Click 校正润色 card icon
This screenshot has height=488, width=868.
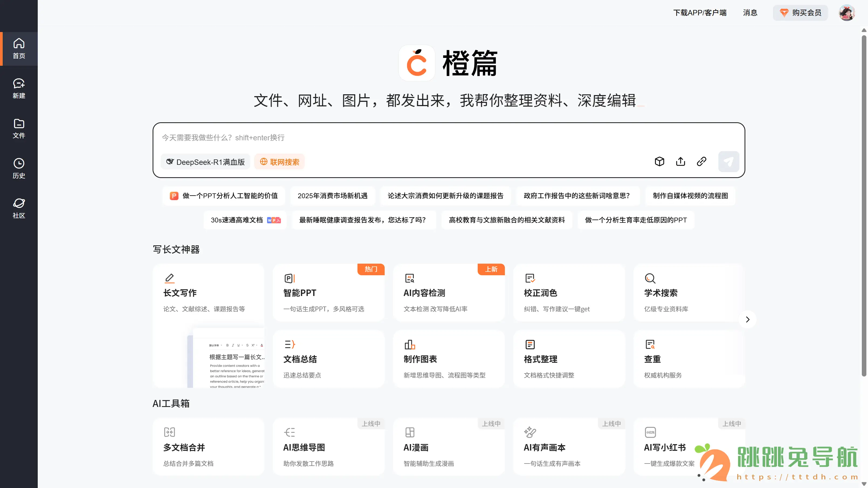pos(530,278)
